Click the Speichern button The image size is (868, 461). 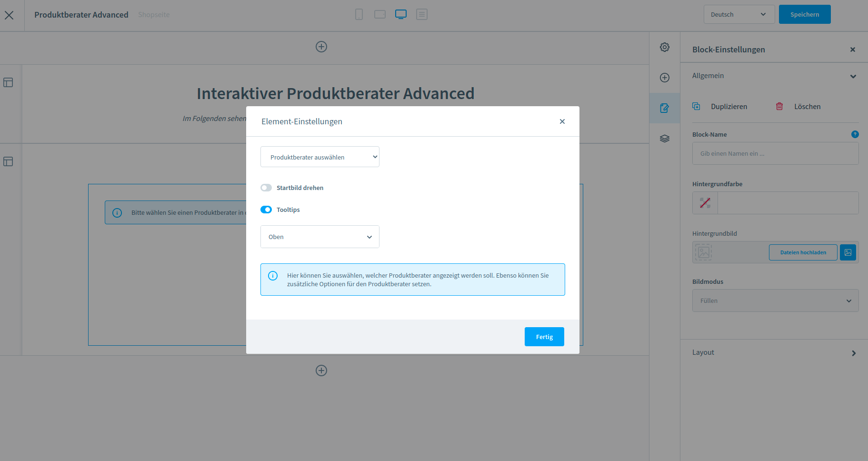[x=805, y=14]
